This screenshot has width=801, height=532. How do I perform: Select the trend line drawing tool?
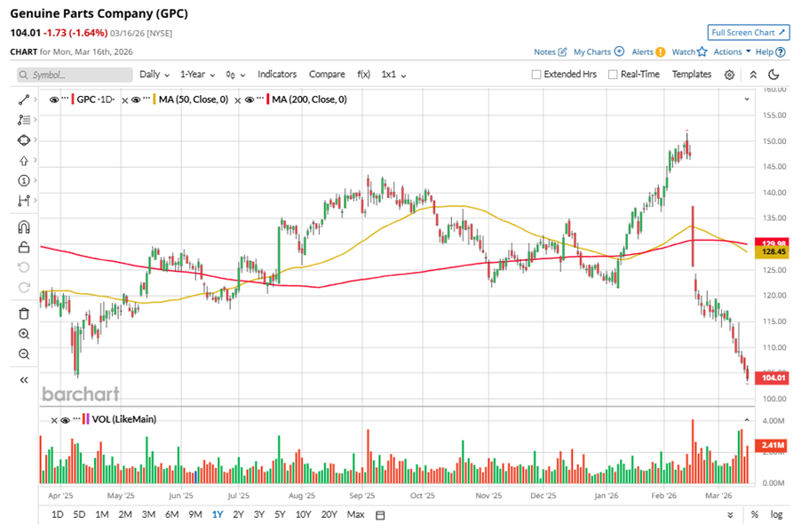(x=23, y=99)
